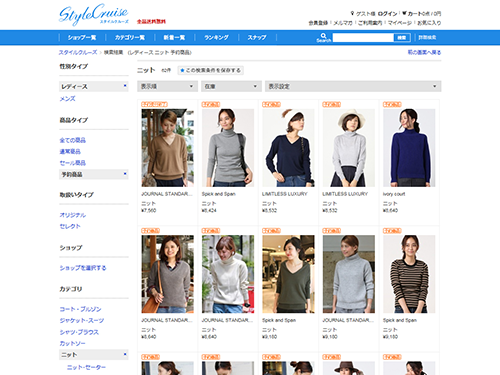Viewport: 500px width, 375px height.
Task: Open カテゴリ一覧 in the navigation bar
Action: pyautogui.click(x=130, y=37)
